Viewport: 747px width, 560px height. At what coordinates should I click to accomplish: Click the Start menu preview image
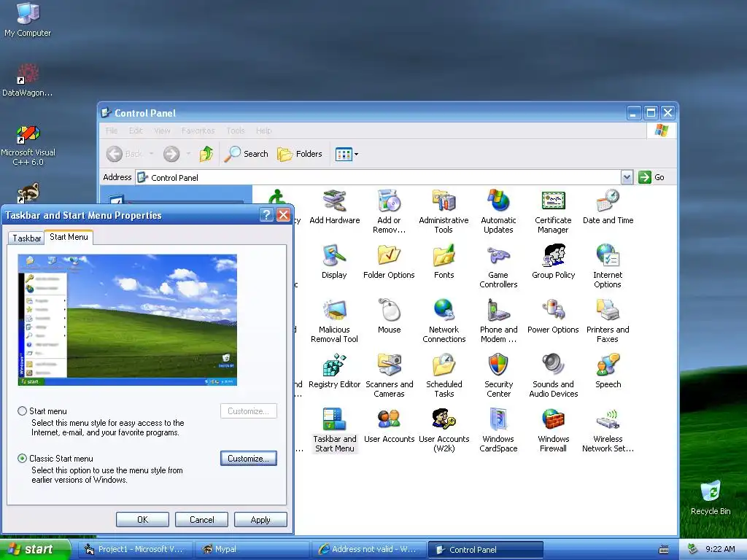127,319
